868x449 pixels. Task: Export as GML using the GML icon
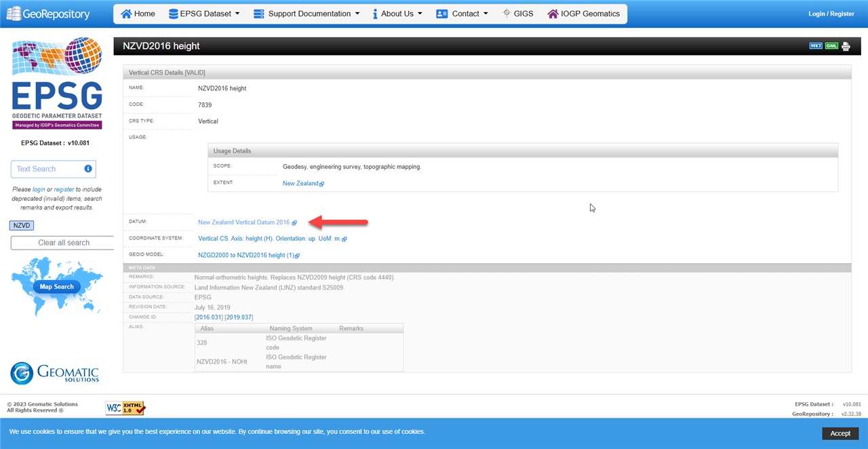click(831, 46)
